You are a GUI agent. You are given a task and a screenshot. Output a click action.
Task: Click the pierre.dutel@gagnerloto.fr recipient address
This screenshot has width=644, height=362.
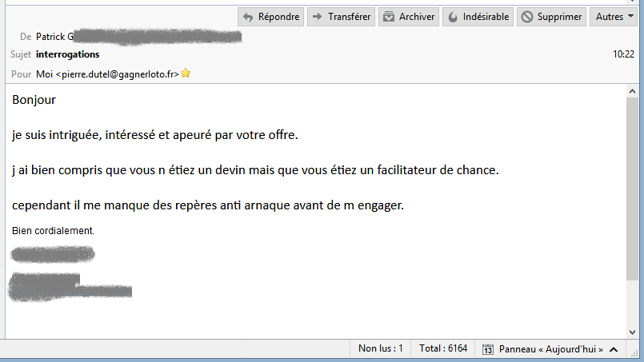(118, 74)
